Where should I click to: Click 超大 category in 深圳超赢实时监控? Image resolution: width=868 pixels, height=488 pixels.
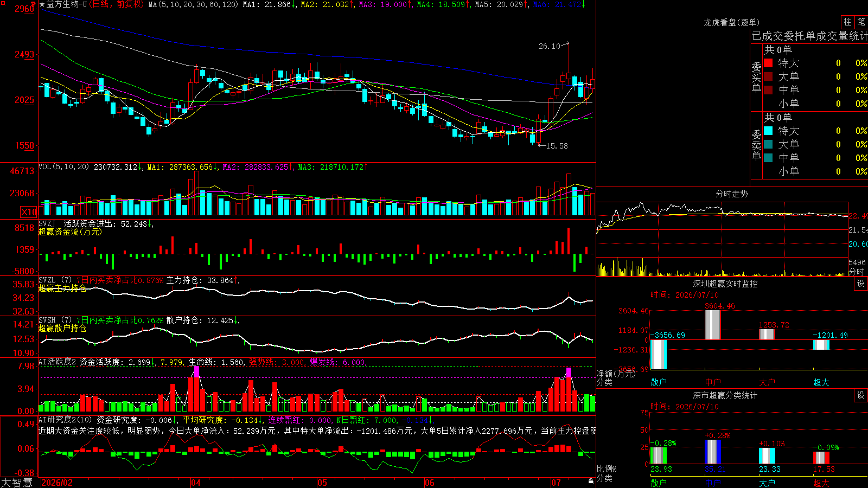821,382
